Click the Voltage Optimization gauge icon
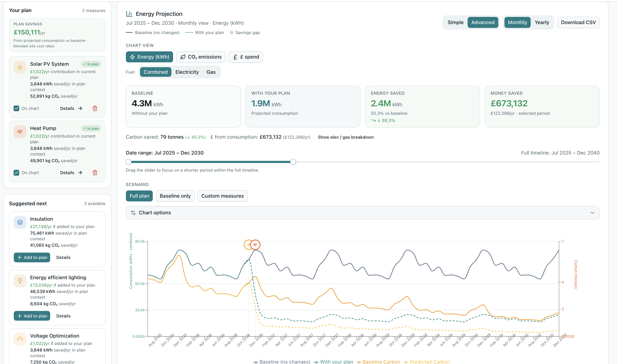The image size is (617, 364). coord(20,339)
